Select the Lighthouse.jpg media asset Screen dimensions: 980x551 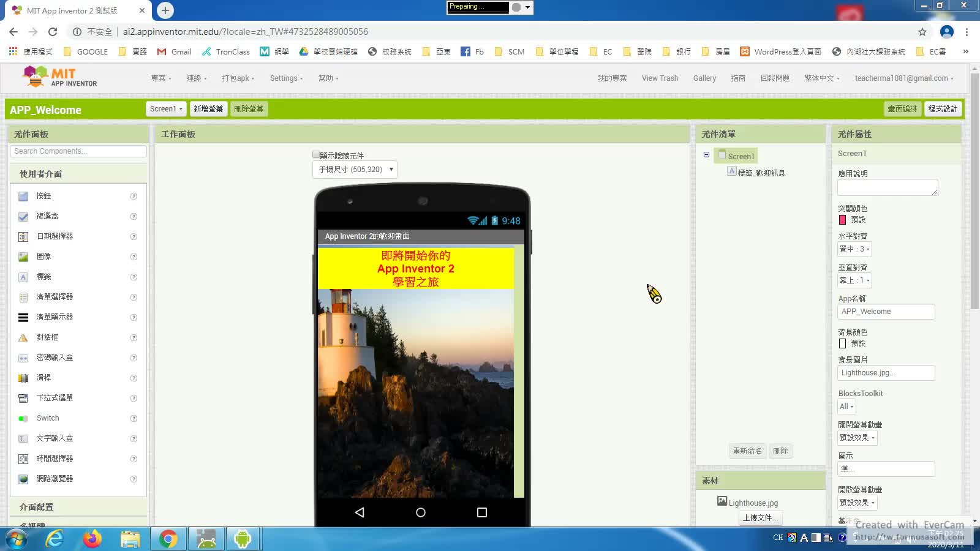753,503
